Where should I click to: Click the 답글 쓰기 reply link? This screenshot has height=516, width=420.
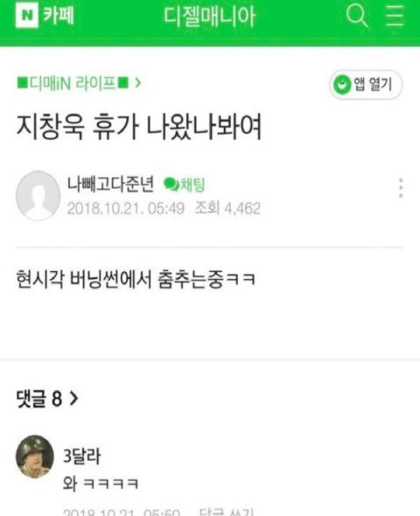(x=226, y=512)
